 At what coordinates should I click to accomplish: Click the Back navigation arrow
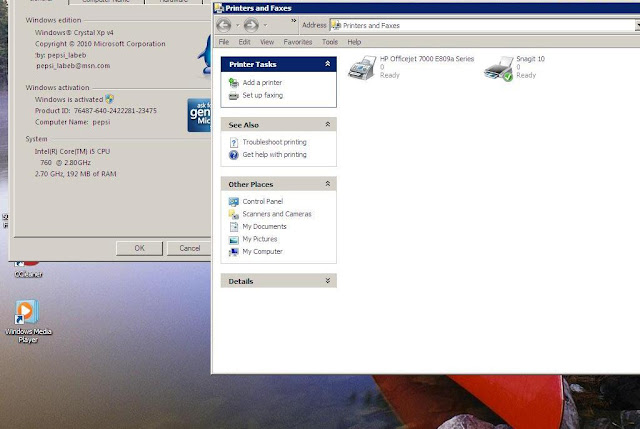(224, 26)
